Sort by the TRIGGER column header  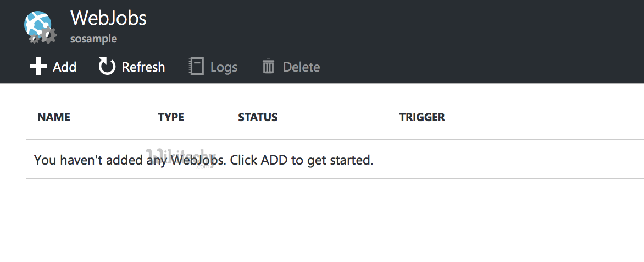(x=422, y=117)
